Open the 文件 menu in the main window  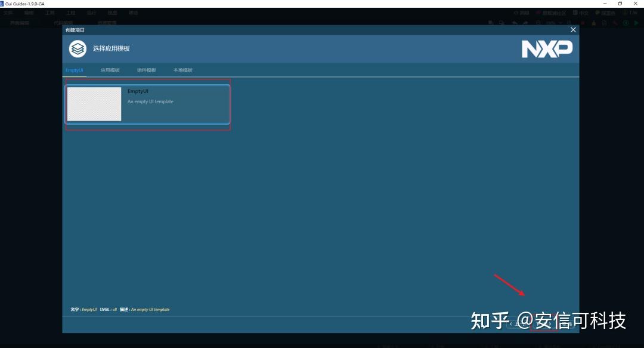click(x=8, y=13)
